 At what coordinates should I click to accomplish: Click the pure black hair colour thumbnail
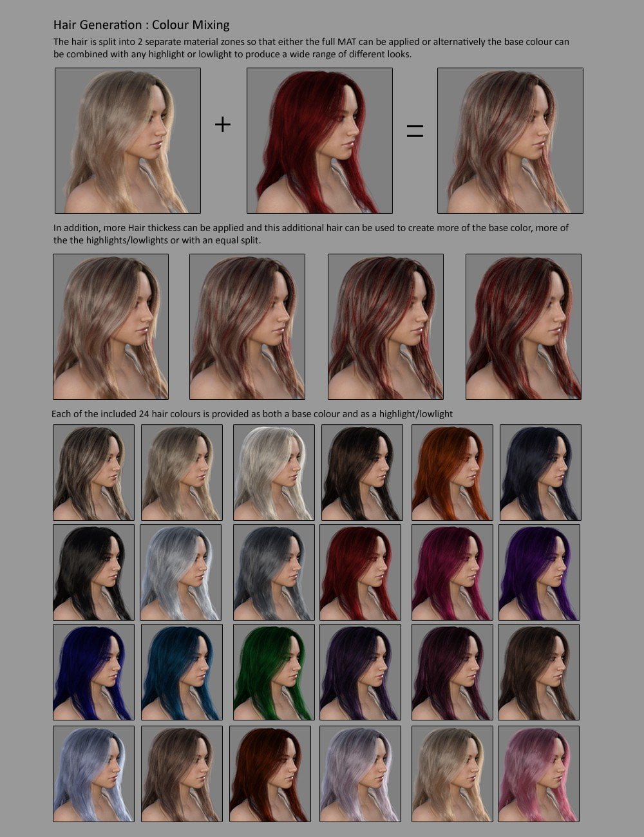pyautogui.click(x=93, y=572)
